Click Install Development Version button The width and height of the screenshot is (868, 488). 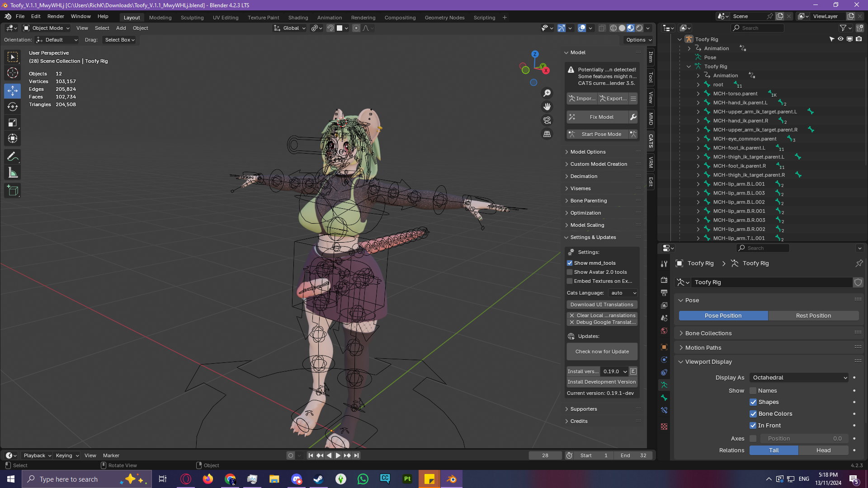click(x=602, y=382)
